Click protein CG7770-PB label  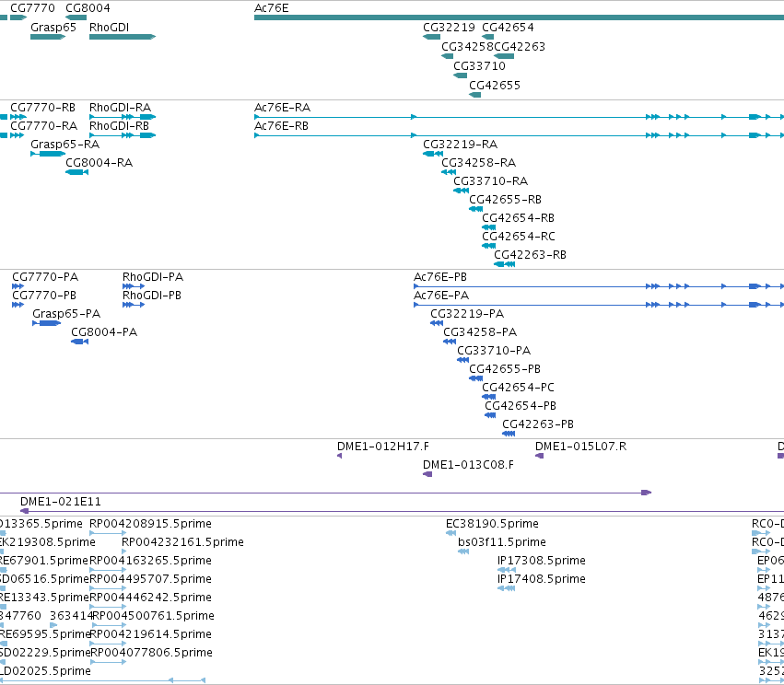coord(44,296)
